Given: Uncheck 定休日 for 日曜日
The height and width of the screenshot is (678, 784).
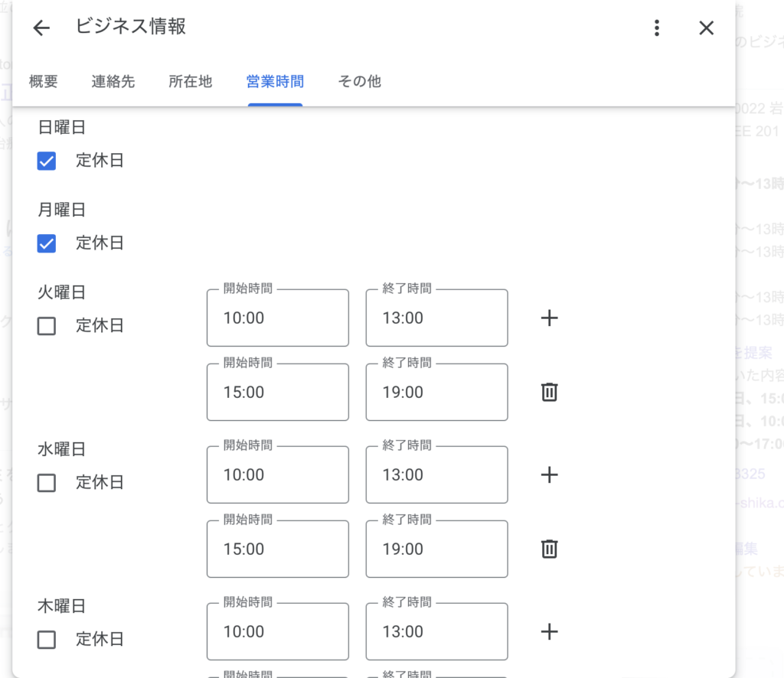Looking at the screenshot, I should click(x=47, y=161).
